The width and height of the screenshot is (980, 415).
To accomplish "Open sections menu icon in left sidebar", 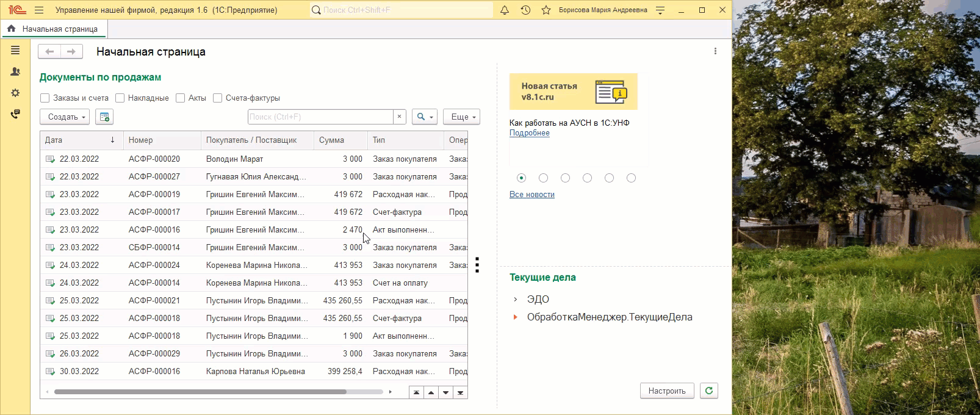I will click(x=15, y=51).
